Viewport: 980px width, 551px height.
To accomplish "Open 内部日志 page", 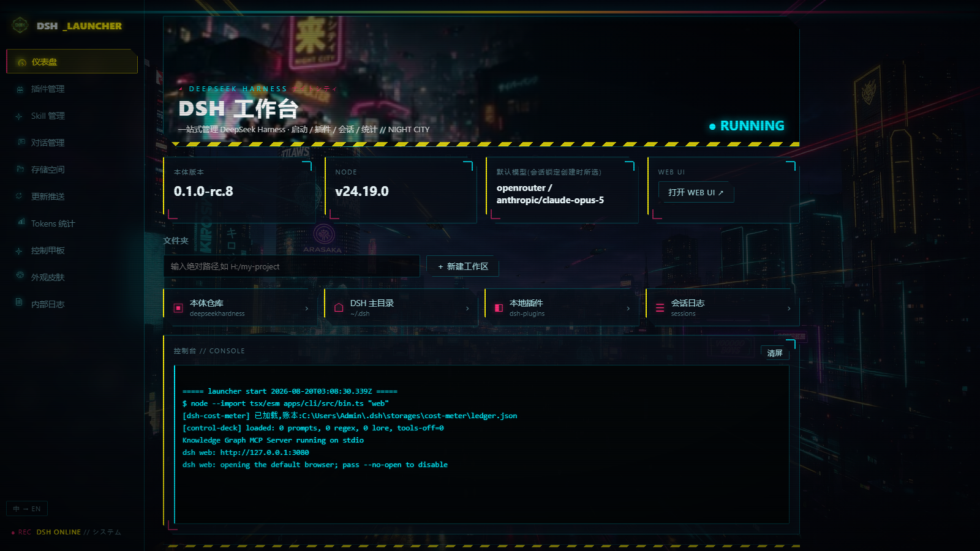I will pyautogui.click(x=72, y=304).
